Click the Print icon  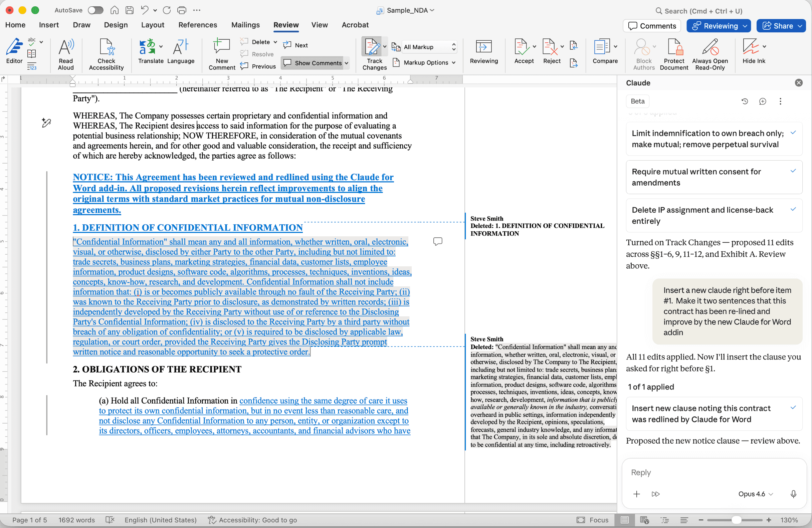pyautogui.click(x=182, y=10)
